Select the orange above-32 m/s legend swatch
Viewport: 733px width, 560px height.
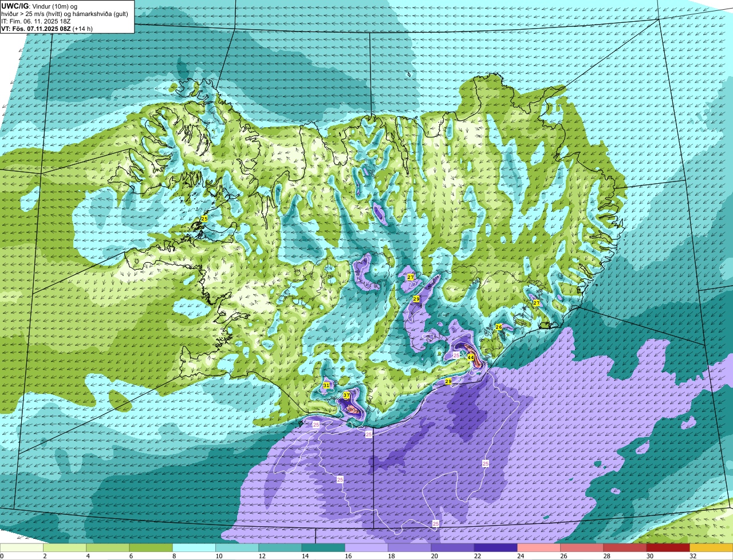click(711, 548)
